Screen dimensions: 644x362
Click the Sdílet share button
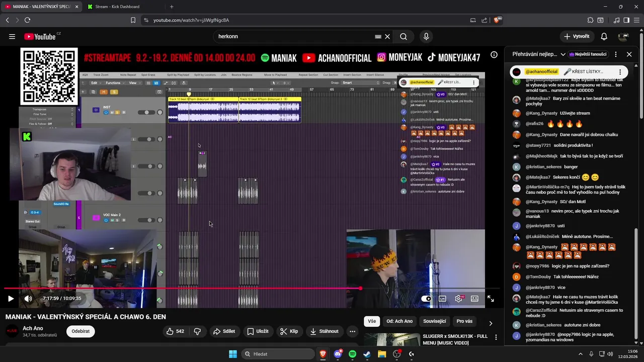click(x=224, y=331)
